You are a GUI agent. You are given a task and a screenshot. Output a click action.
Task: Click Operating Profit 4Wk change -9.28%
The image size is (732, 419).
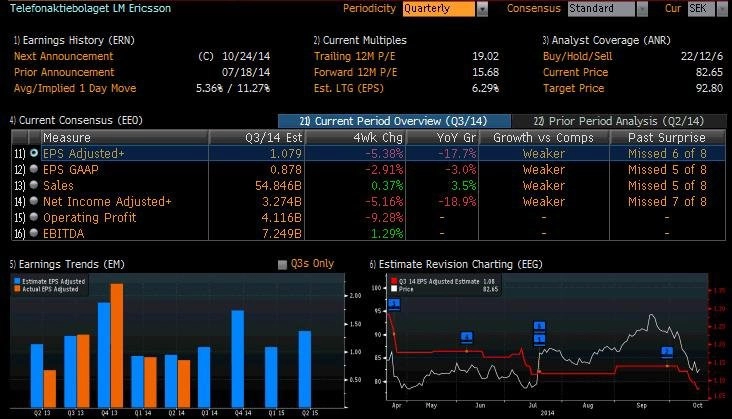(384, 217)
